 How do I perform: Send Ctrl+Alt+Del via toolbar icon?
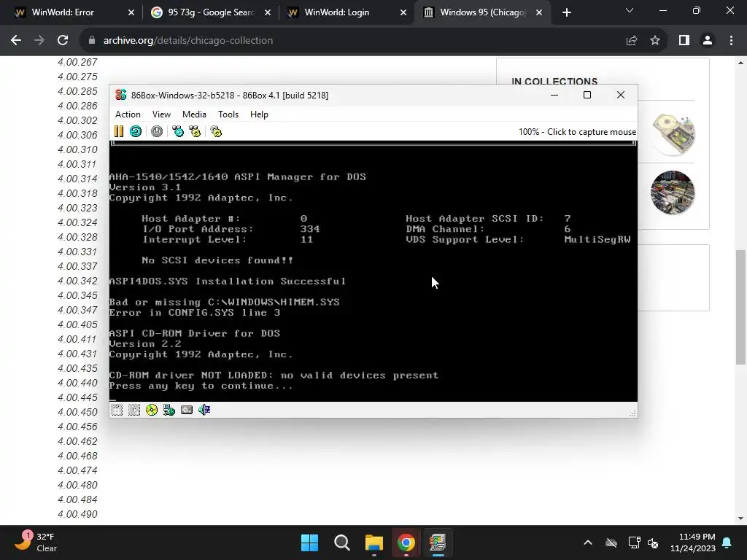coord(178,131)
